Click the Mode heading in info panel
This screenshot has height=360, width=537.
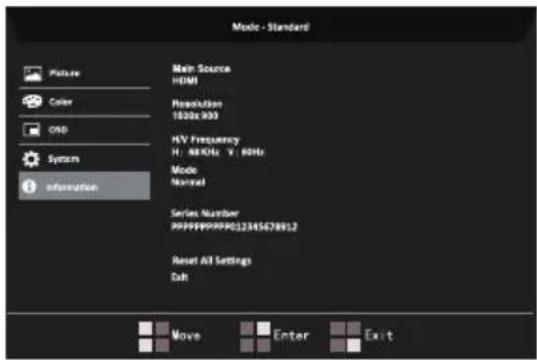click(184, 170)
